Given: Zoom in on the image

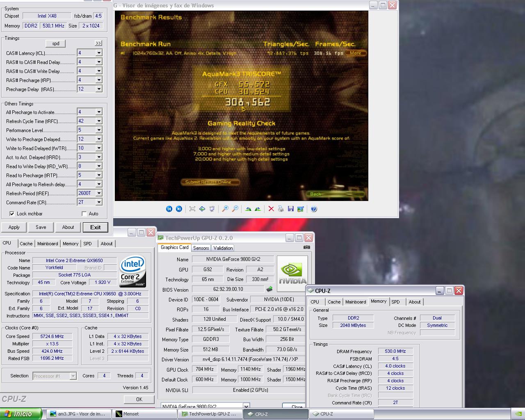Looking at the screenshot, I should click(225, 209).
